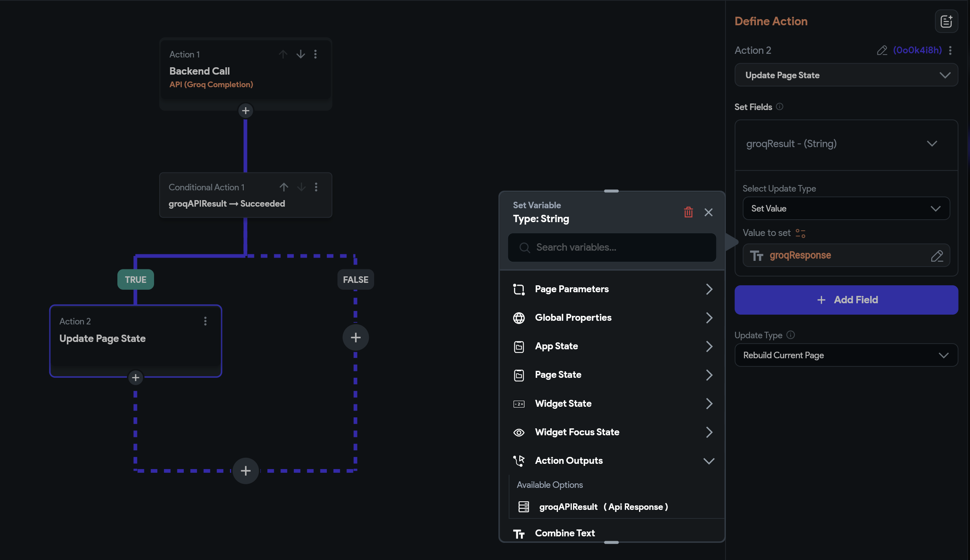Open Value to set options icon
Viewport: 970px width, 560px height.
pyautogui.click(x=800, y=233)
